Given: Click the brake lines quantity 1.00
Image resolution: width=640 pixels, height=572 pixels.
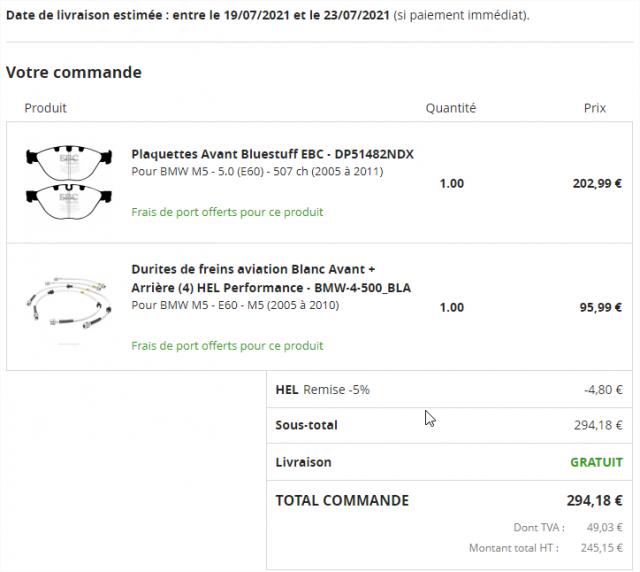Looking at the screenshot, I should pos(451,307).
